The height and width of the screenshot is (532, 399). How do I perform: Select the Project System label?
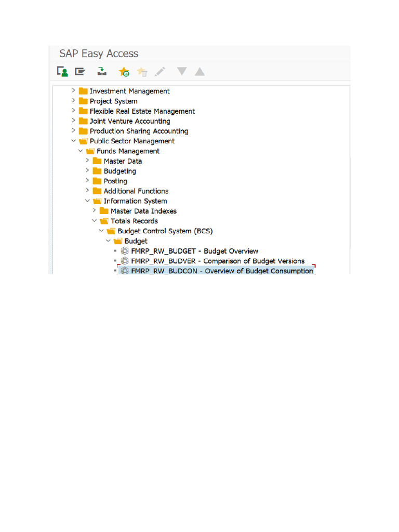coord(114,101)
